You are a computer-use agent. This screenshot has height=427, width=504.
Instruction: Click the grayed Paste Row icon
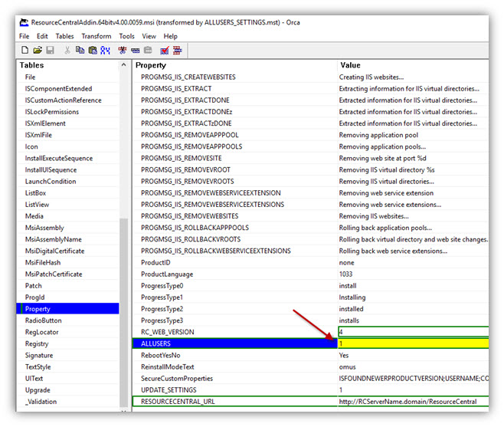pyautogui.click(x=148, y=50)
